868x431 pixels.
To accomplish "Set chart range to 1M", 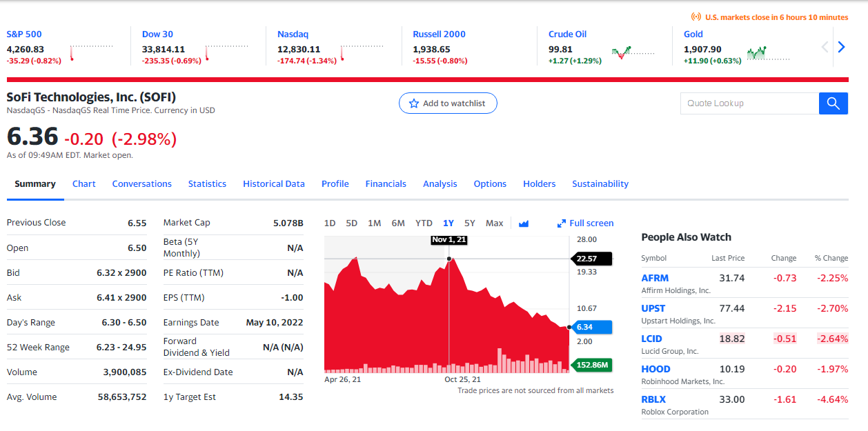I will [x=375, y=223].
